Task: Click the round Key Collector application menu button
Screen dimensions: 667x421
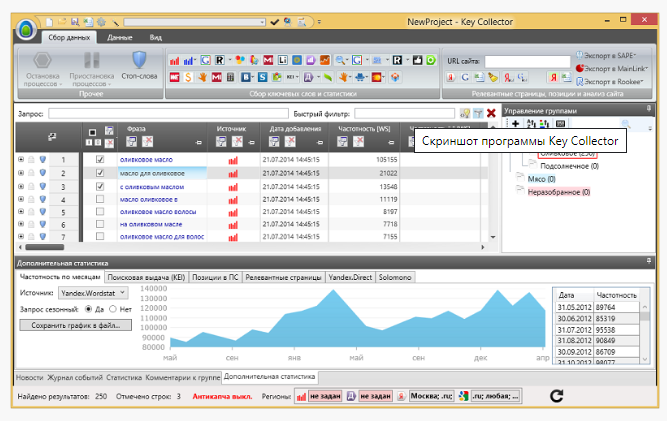Action: (x=26, y=29)
